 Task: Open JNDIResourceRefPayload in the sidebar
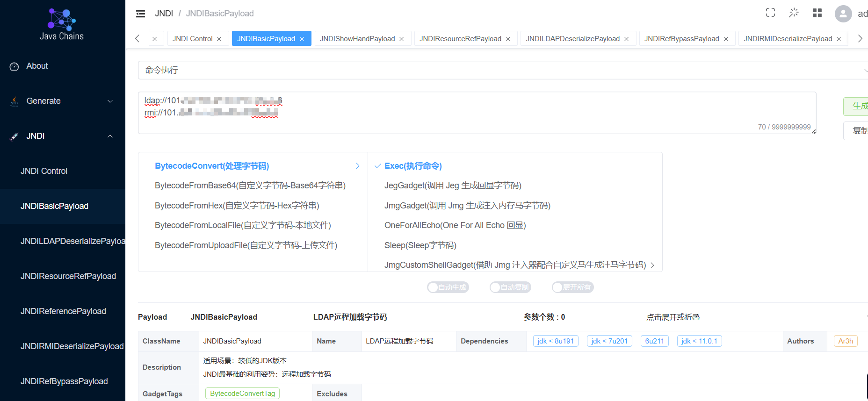[x=68, y=276]
